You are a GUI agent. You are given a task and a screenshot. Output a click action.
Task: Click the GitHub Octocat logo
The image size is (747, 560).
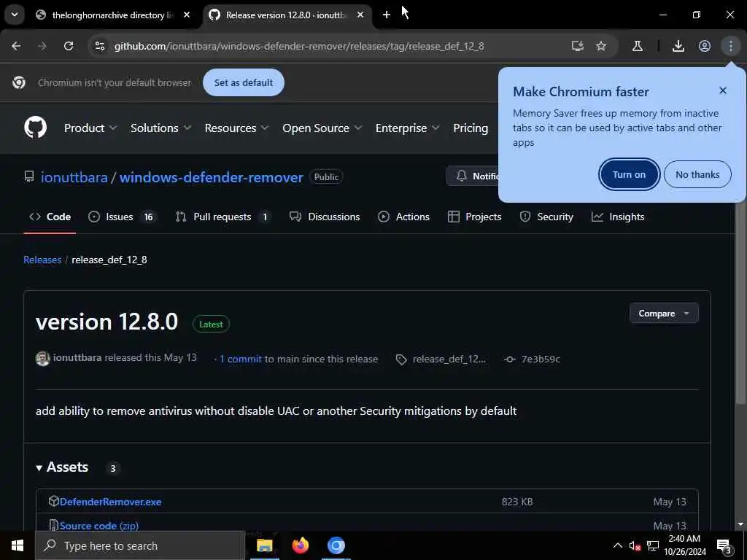tap(35, 128)
